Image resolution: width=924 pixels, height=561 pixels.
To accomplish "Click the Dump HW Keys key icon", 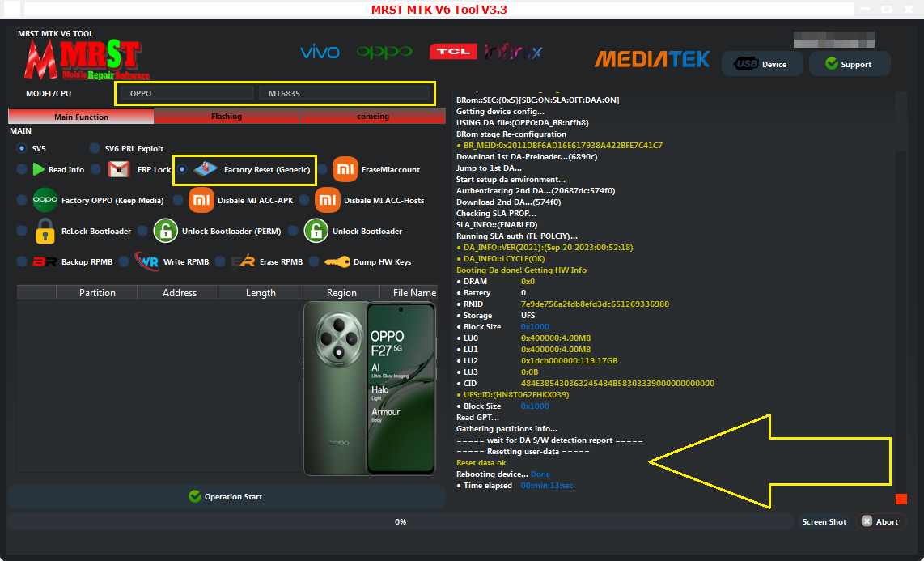I will coord(337,261).
